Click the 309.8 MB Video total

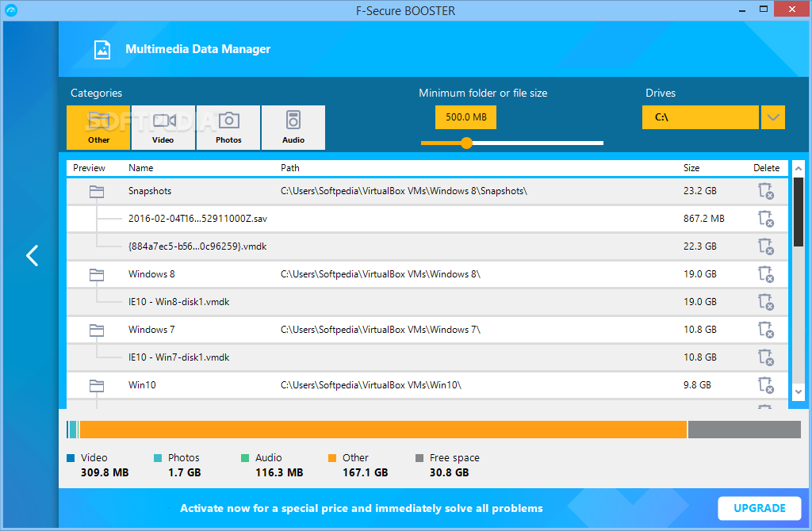[x=105, y=472]
